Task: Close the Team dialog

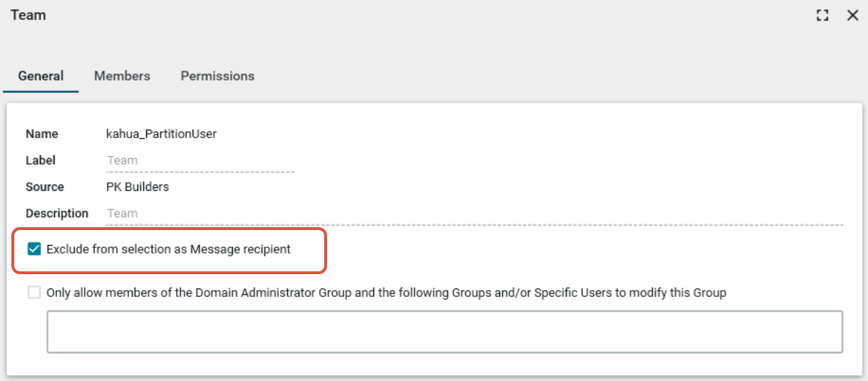Action: pyautogui.click(x=852, y=16)
